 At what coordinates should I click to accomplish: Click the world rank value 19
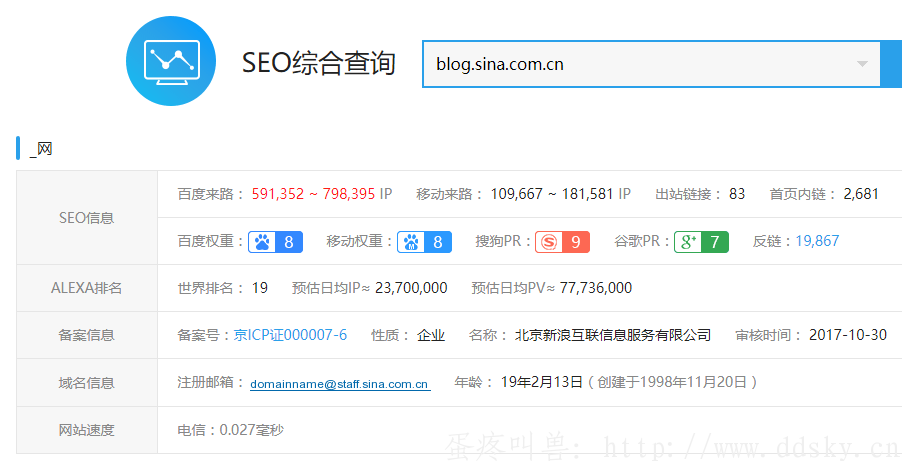pos(260,288)
